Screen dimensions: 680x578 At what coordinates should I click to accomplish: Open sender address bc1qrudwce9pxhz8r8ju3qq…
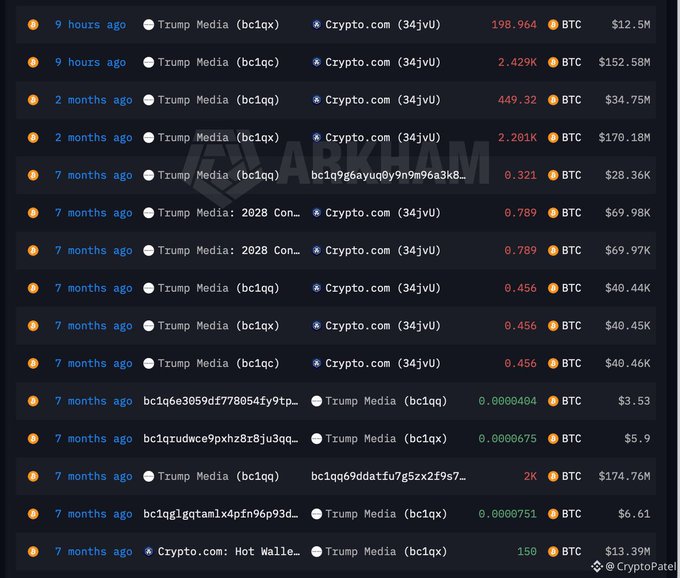(x=221, y=439)
